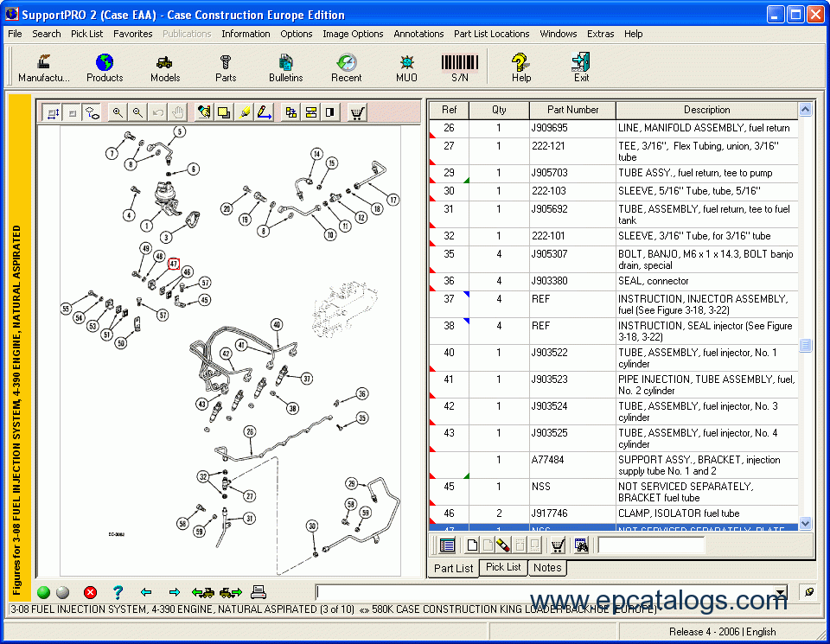Click the yellow overlapping squares tool
Image resolution: width=830 pixels, height=644 pixels.
[x=224, y=112]
